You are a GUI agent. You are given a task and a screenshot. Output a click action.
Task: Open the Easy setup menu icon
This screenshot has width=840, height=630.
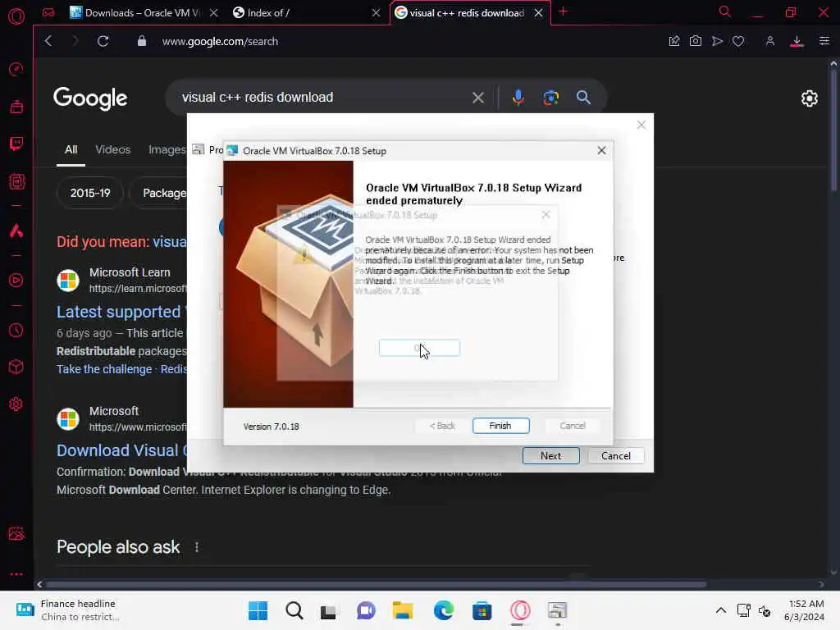(x=824, y=41)
